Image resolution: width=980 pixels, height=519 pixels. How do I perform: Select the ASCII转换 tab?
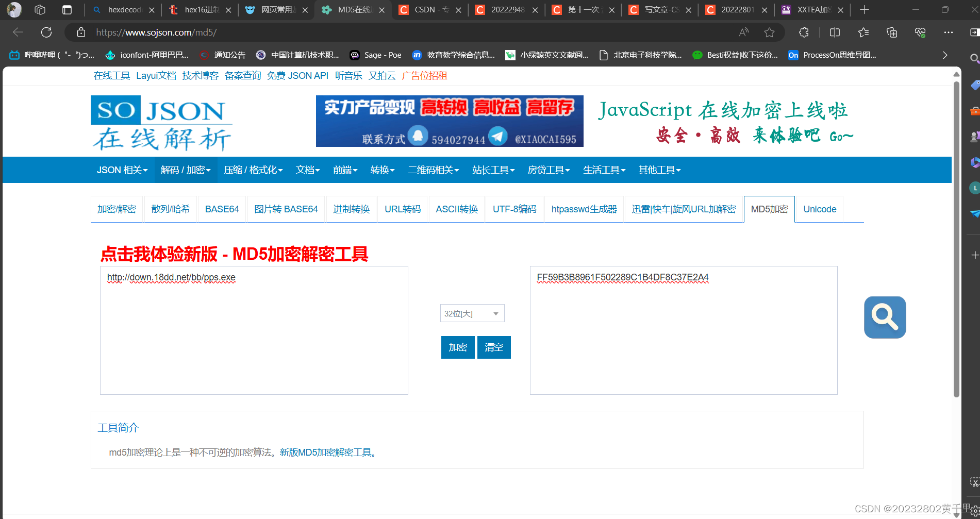(x=457, y=209)
